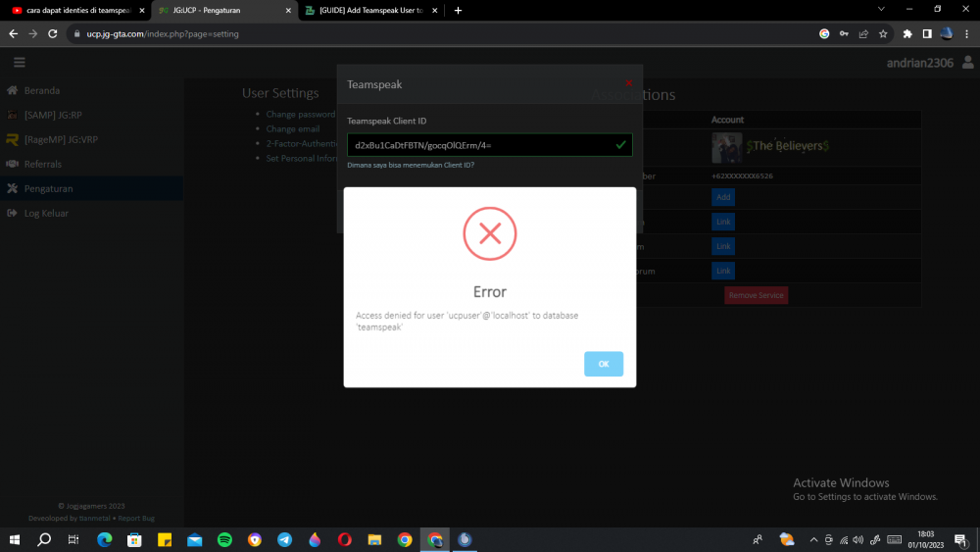Click the Referrals people icon
This screenshot has width=980, height=552.
point(12,164)
